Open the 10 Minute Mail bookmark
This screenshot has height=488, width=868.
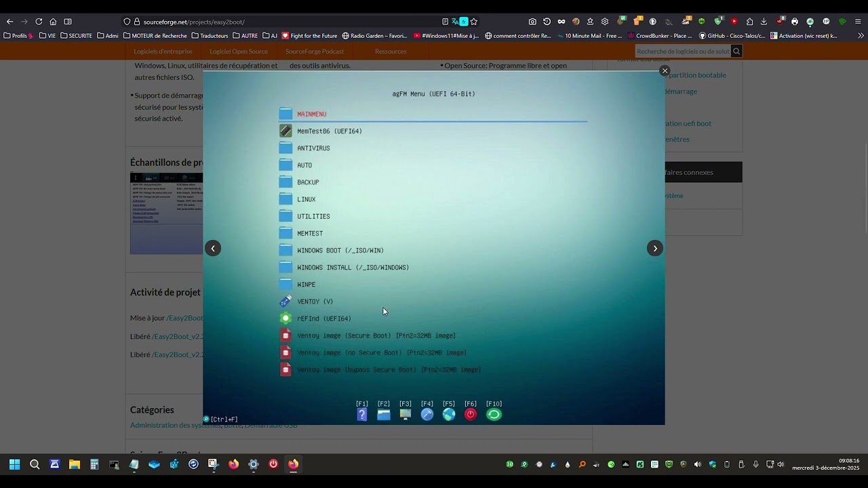pyautogui.click(x=589, y=36)
